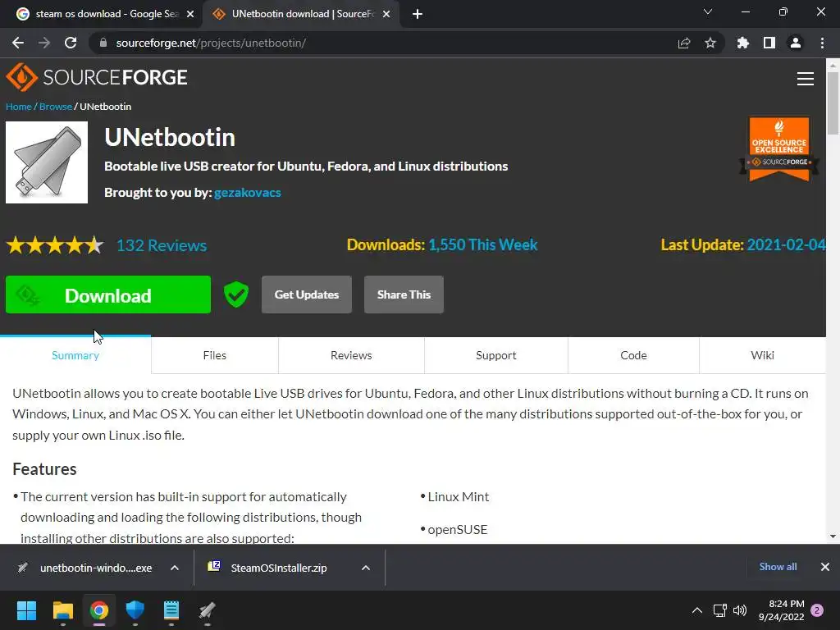Go back with browser back arrow
Viewport: 840px width, 630px height.
[18, 43]
